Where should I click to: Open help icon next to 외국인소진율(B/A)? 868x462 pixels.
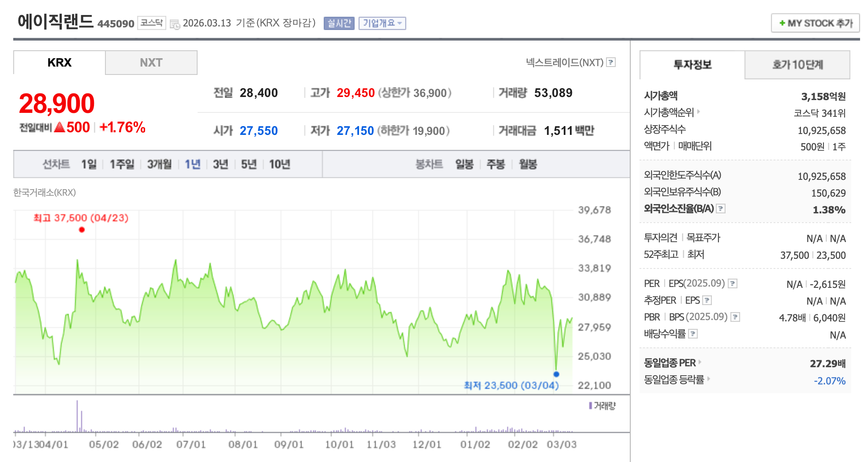pyautogui.click(x=721, y=209)
